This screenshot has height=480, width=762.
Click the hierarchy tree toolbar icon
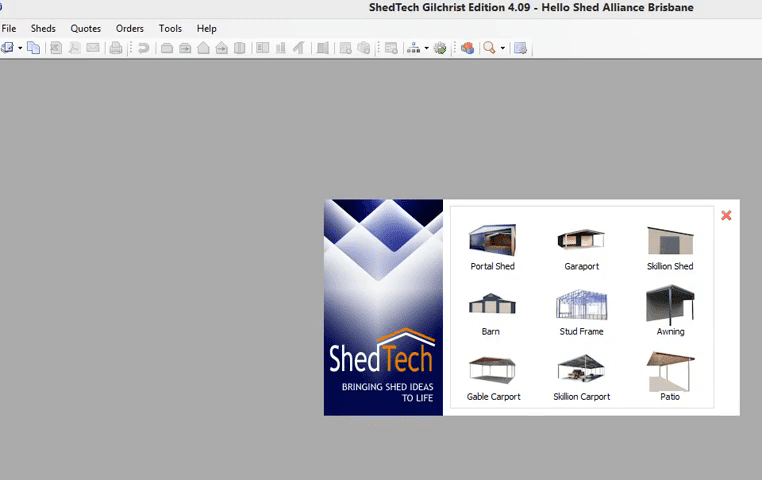click(414, 48)
